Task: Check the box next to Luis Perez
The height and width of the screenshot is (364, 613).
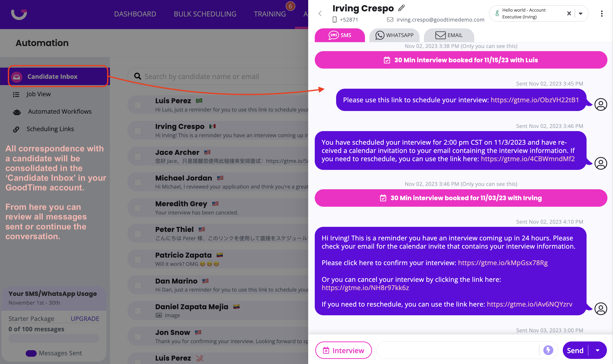Action: (x=138, y=105)
